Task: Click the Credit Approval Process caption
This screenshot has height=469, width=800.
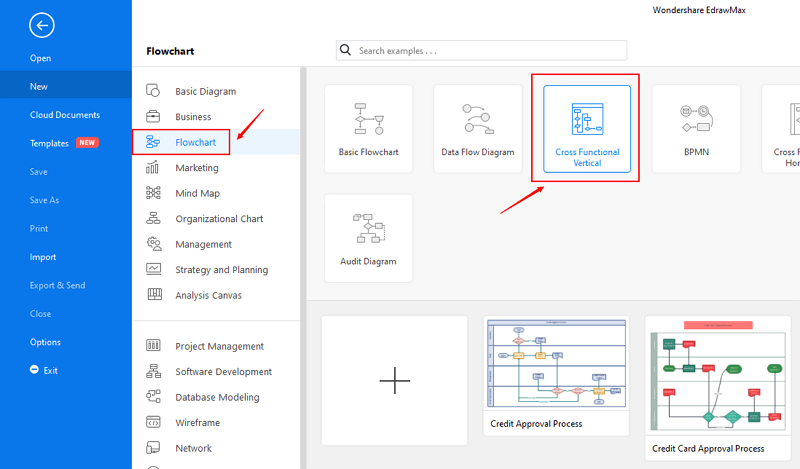Action: [536, 424]
